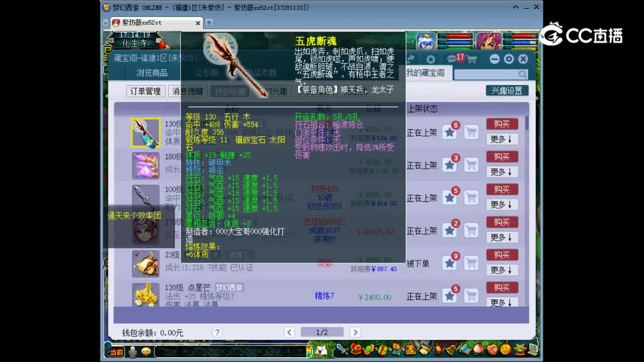Click the peach icon in game toolbar
Viewport: 644px width, 362px height.
478,349
